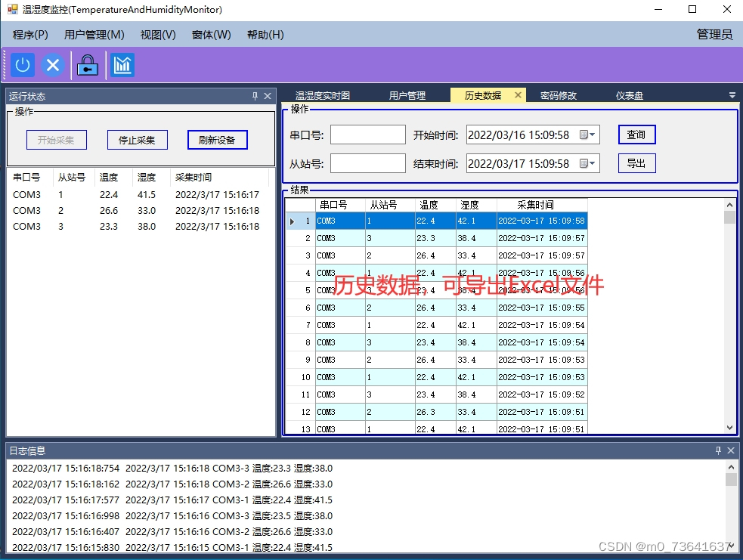
Task: Click humidity 42.1 in results row 7
Action: 476,325
